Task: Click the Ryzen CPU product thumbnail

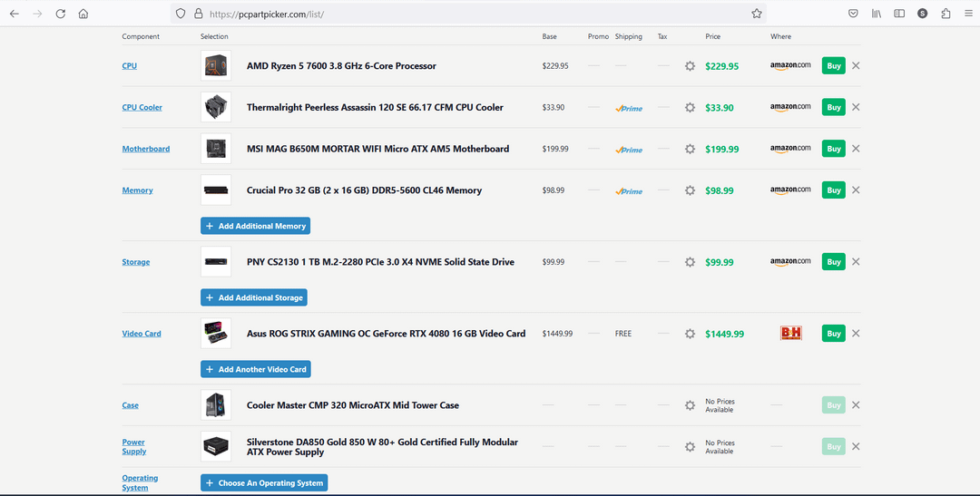Action: [216, 65]
